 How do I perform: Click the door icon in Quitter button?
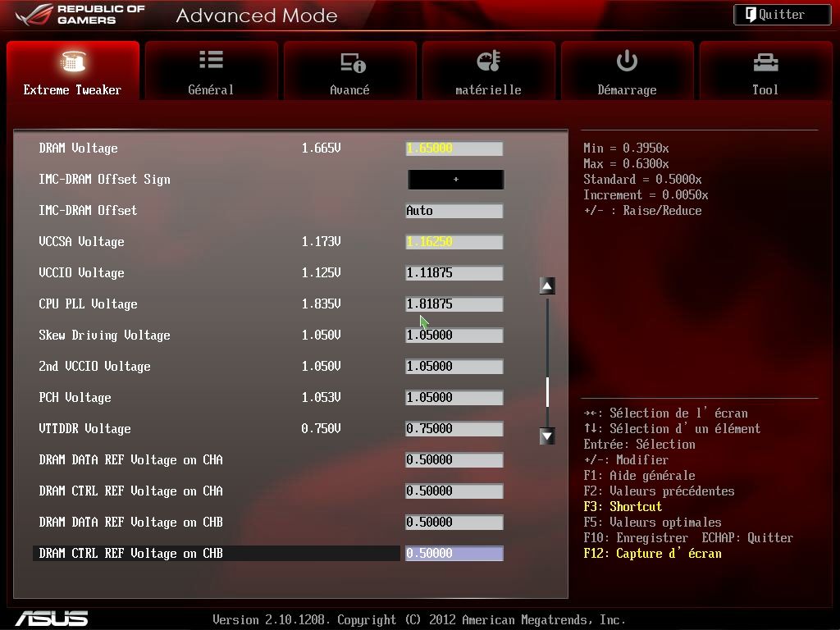[x=751, y=15]
